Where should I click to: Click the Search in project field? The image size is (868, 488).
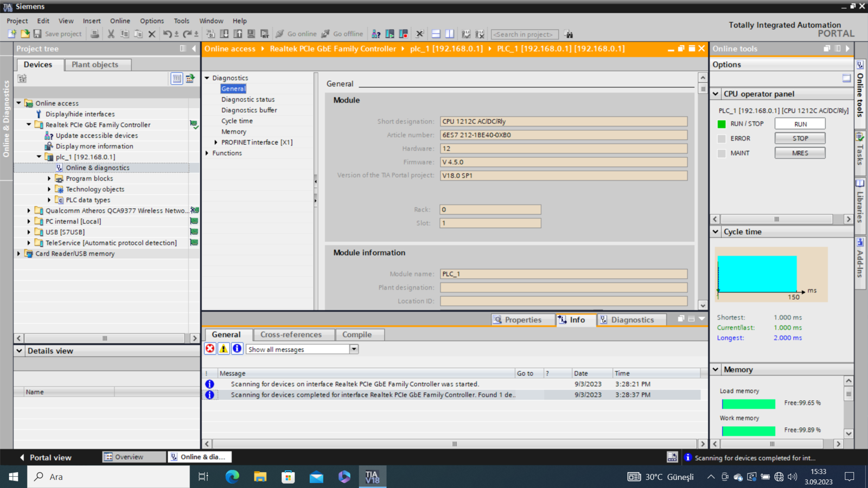(x=524, y=34)
